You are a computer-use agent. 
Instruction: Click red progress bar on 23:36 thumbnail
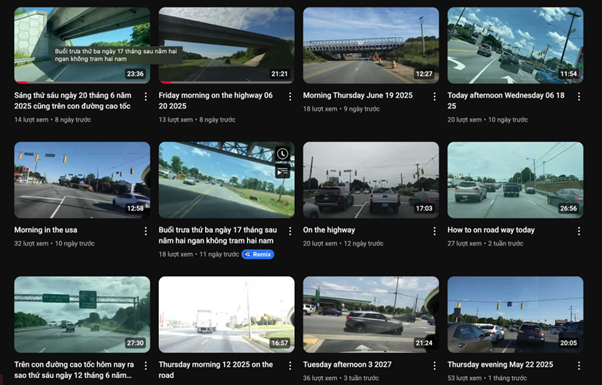(21, 83)
